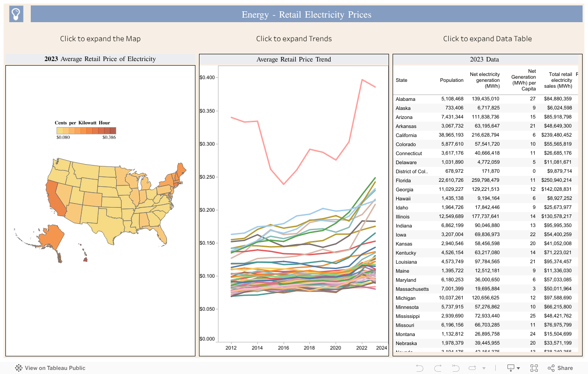
Task: Open the dropdown arrow beside the Download icon
Action: click(x=518, y=369)
